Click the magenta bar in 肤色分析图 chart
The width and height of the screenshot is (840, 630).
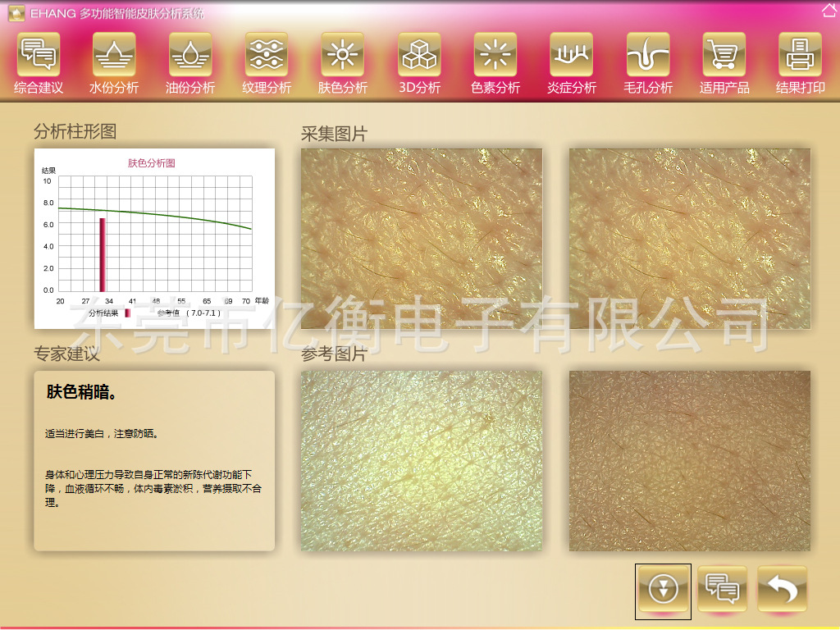point(103,254)
